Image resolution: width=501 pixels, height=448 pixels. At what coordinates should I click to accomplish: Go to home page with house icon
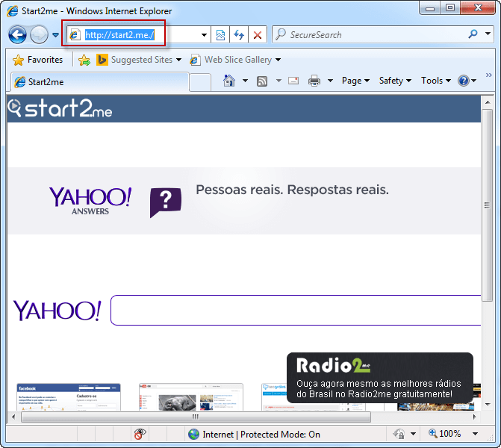point(229,81)
